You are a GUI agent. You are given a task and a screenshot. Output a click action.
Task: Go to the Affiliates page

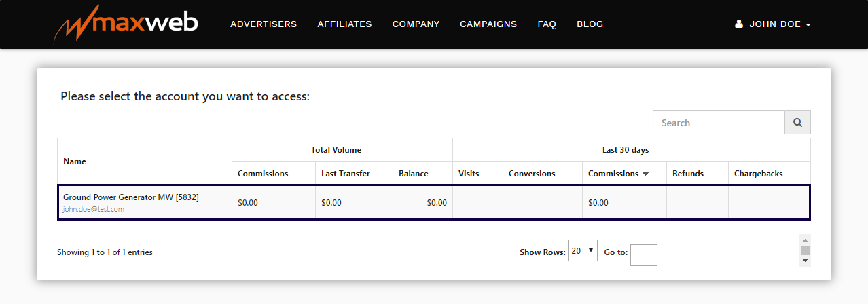pyautogui.click(x=344, y=24)
